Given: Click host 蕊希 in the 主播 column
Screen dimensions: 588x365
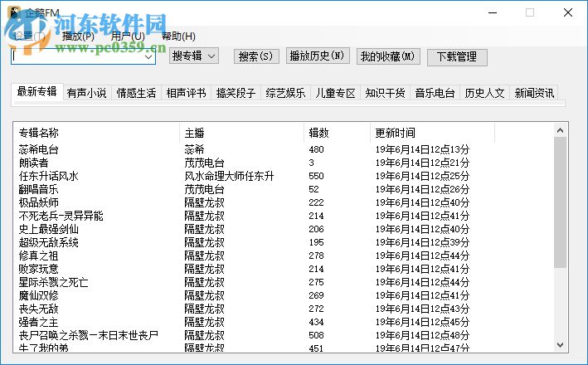Looking at the screenshot, I should point(194,149).
